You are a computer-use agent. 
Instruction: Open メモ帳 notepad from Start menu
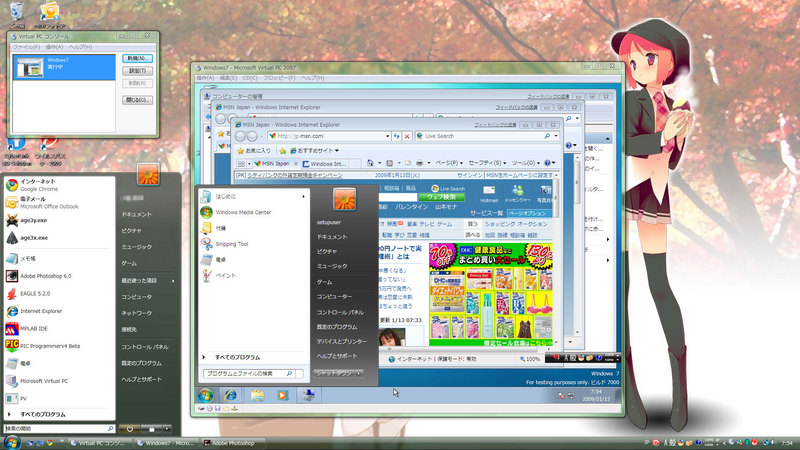[x=59, y=259]
